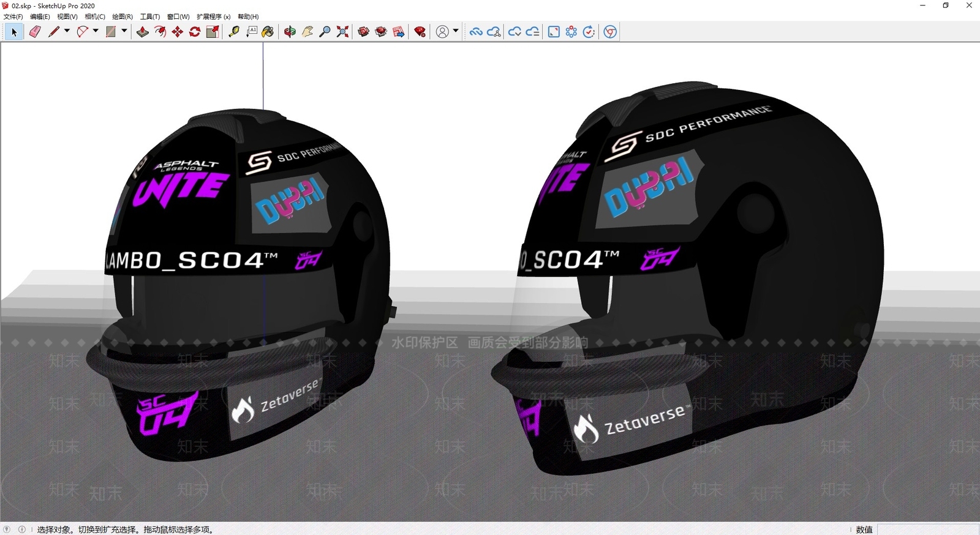Activate the Paint Bucket tool
Viewport: 980px width, 535px height.
pyautogui.click(x=268, y=32)
